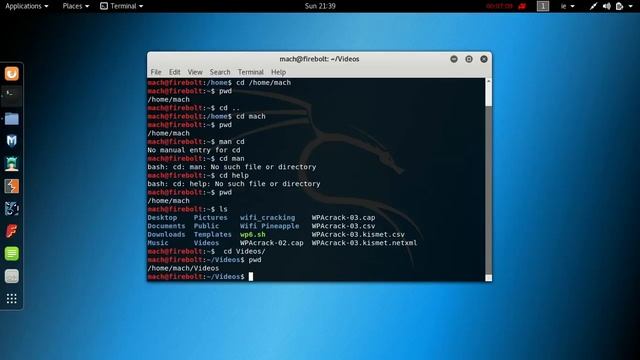Open the Terminal menu in the window menubar
This screenshot has height=360, width=640.
click(251, 72)
